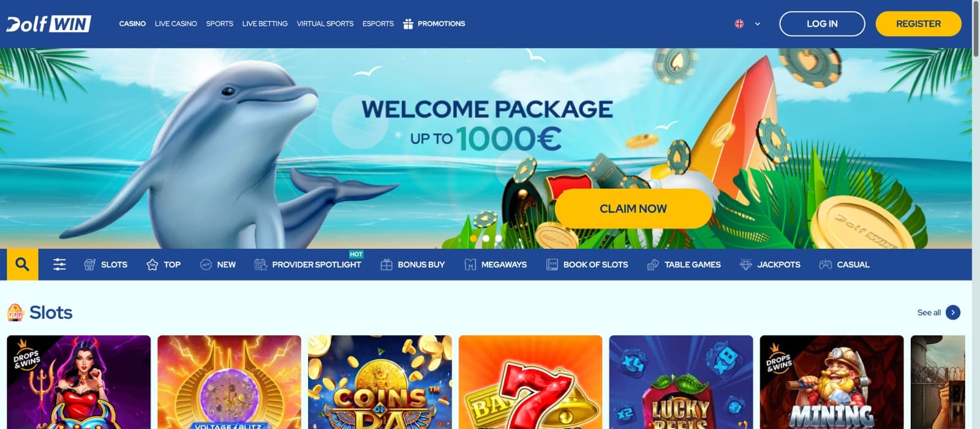Select the first banner carousel dot

pos(473,238)
